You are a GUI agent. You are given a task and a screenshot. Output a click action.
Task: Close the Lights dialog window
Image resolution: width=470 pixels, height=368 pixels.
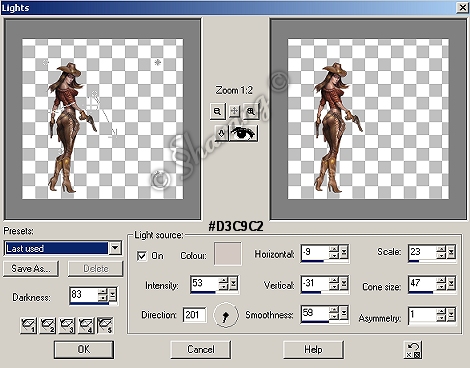point(463,7)
